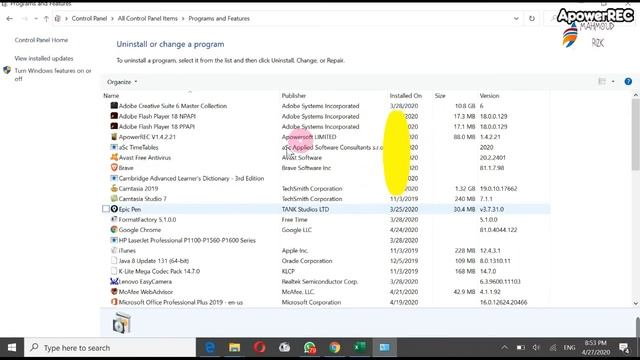This screenshot has width=640, height=360.
Task: Sort by Installed On column
Action: [405, 96]
